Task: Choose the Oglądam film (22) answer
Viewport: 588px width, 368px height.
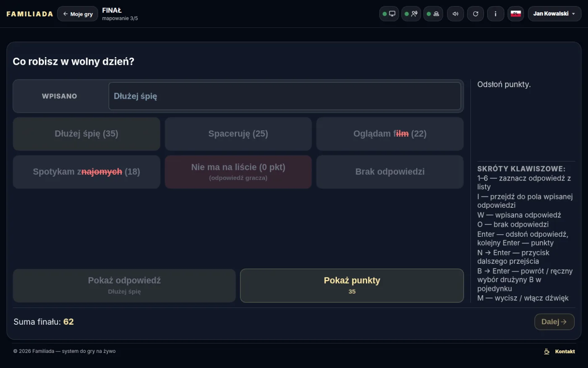Action: [x=390, y=134]
